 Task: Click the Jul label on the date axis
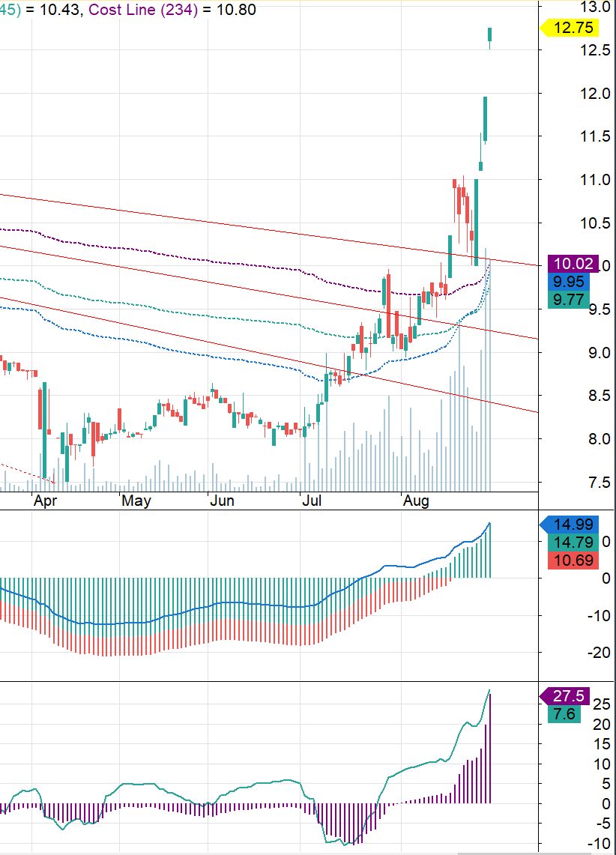312,501
